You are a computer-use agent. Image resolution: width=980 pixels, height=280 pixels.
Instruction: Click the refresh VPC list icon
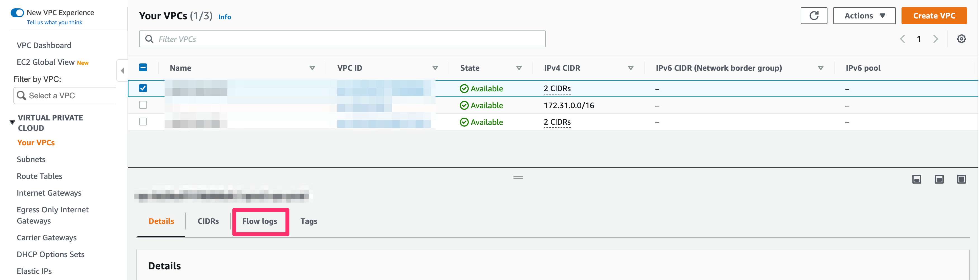(x=814, y=16)
